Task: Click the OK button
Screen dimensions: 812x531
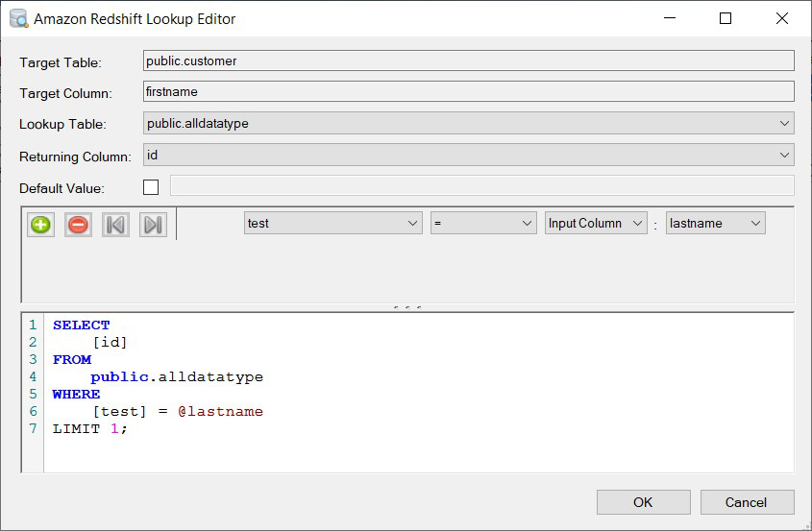Action: (643, 502)
